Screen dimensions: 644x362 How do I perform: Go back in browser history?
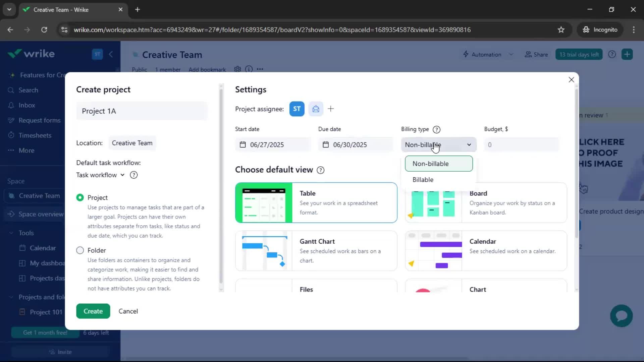point(10,30)
